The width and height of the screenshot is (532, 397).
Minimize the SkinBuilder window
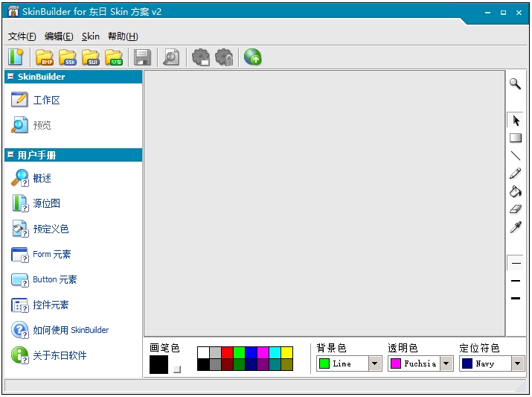487,13
